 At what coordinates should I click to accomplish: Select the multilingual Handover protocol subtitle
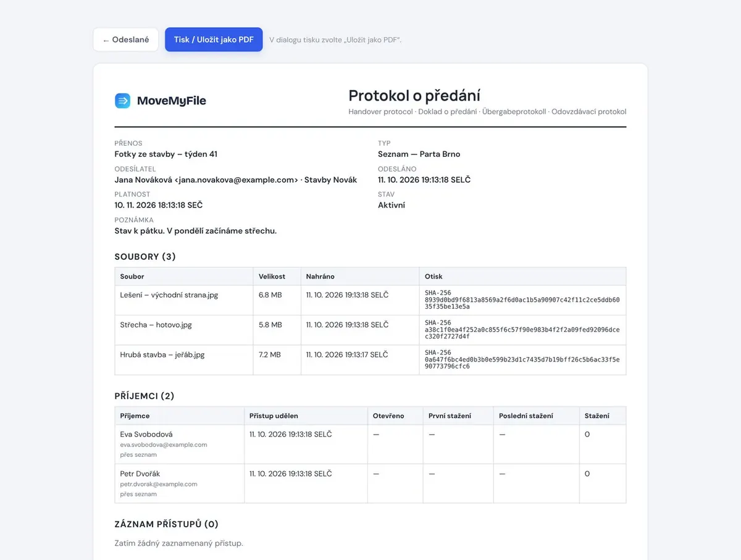487,112
